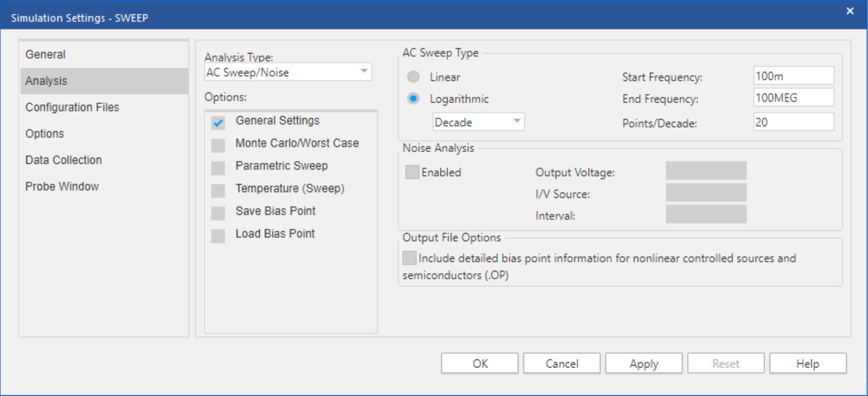Enable the Noise Analysis checkbox
Image resolution: width=868 pixels, height=396 pixels.
pyautogui.click(x=412, y=172)
